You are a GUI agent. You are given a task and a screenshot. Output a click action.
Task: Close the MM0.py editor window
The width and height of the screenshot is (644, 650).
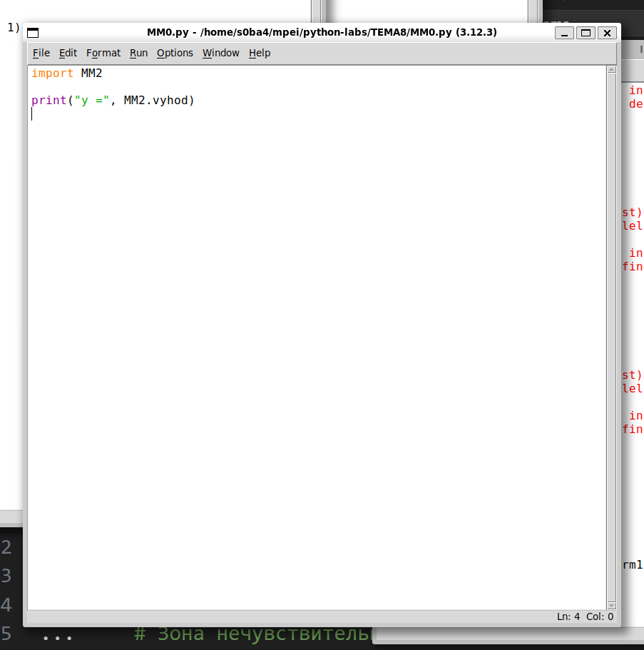607,33
